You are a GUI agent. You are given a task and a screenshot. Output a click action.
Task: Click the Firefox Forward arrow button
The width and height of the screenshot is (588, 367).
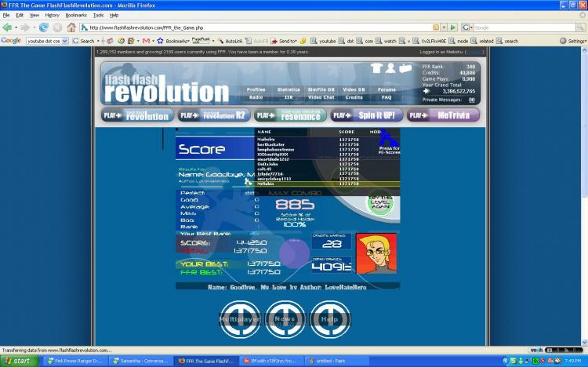tap(25, 27)
